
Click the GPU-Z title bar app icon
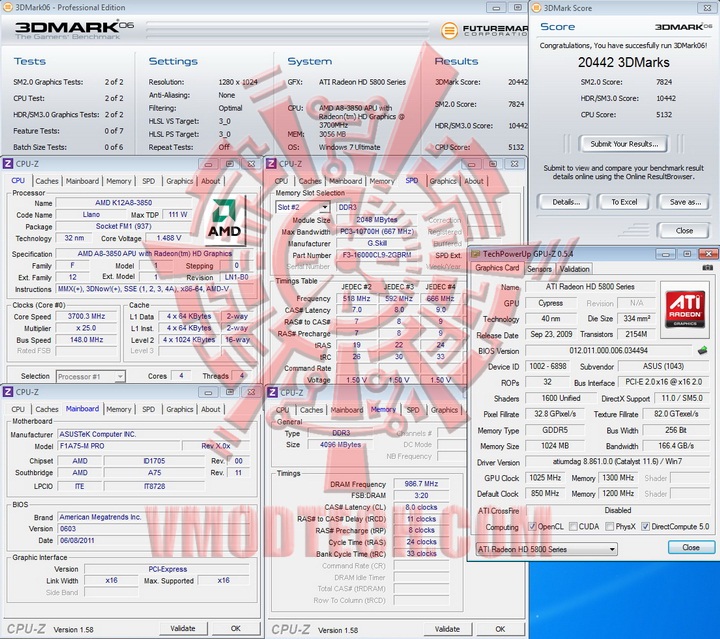tap(475, 254)
